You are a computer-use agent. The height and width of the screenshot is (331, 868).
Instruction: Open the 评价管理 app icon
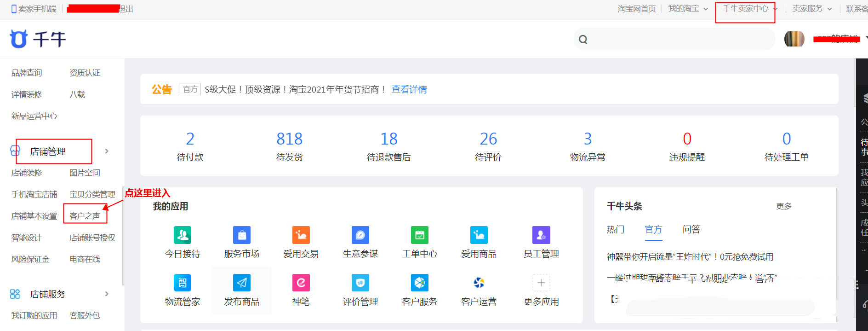click(x=360, y=283)
